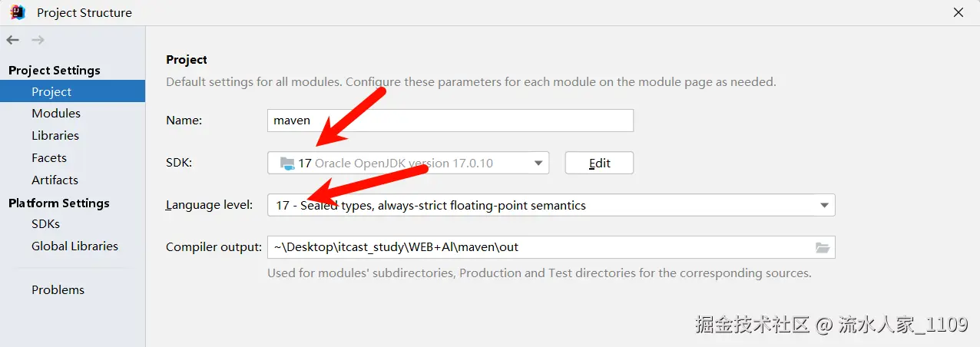The image size is (980, 347).
Task: Open Global Libraries settings
Action: (74, 246)
